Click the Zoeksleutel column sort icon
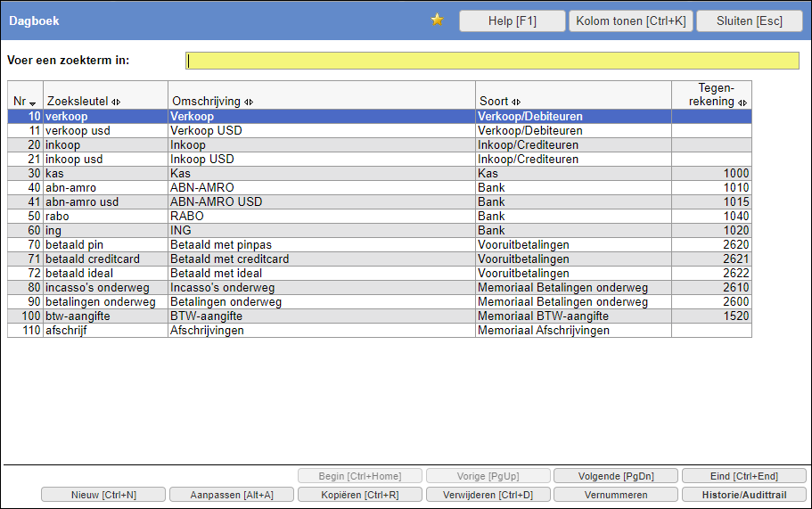812x509 pixels. point(116,102)
